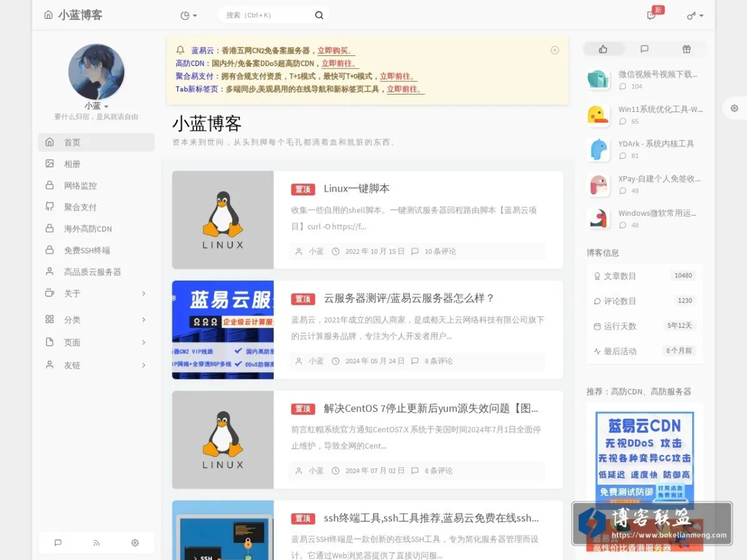The height and width of the screenshot is (560, 747).
Task: Open article 云服务器测评/蓝易云服务器怎么样？
Action: (409, 298)
